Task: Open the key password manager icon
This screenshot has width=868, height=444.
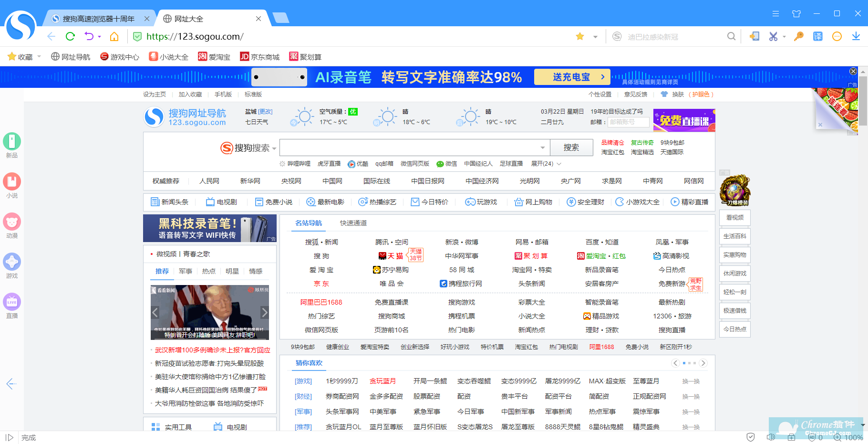Action: (798, 36)
